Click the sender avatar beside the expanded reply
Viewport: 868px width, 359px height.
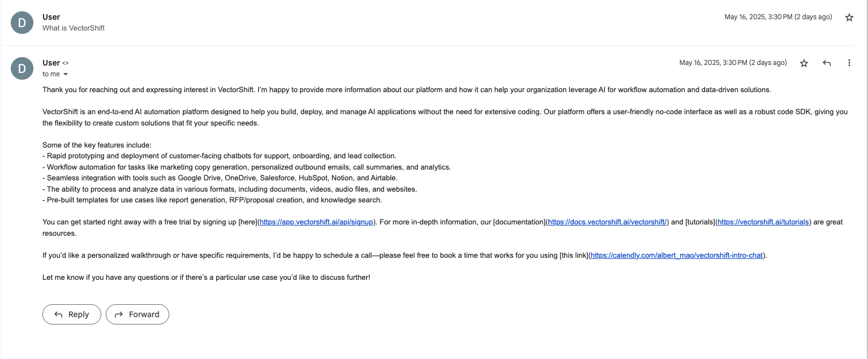(x=22, y=68)
